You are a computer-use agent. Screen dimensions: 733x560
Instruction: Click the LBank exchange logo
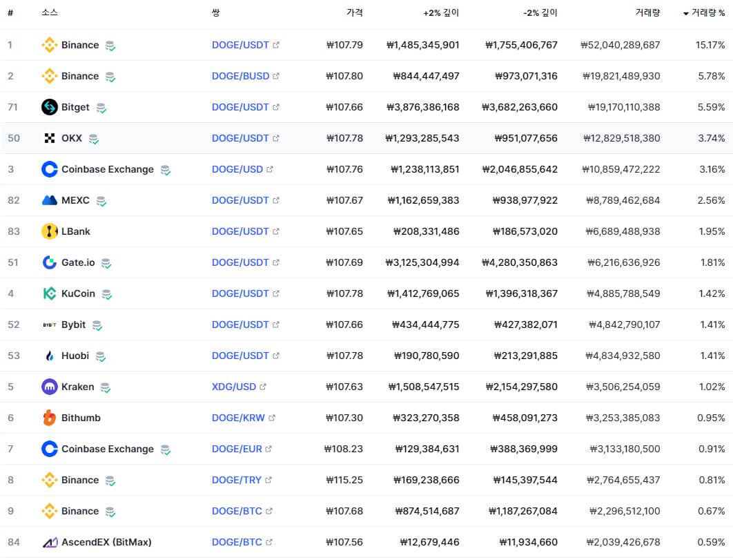click(x=50, y=231)
